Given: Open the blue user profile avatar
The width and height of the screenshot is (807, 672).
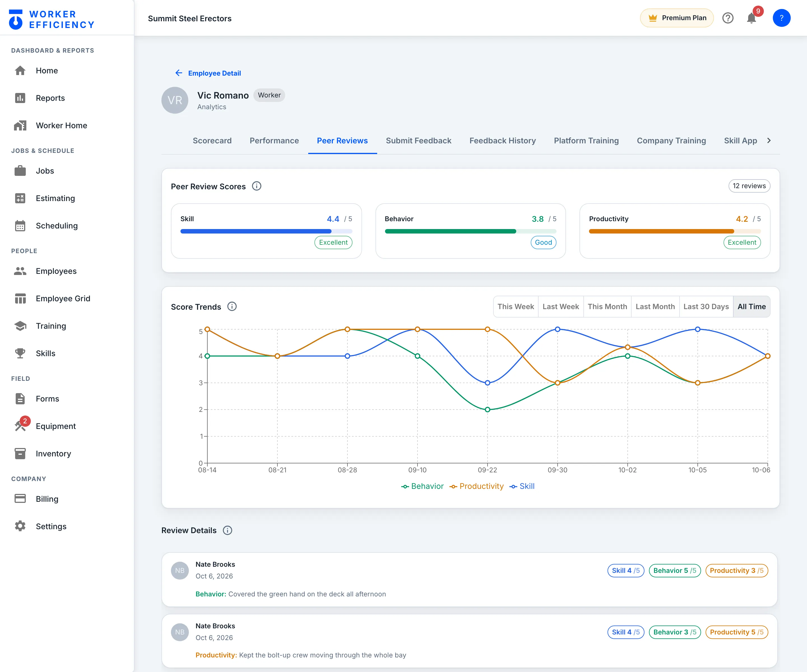Looking at the screenshot, I should pyautogui.click(x=782, y=18).
